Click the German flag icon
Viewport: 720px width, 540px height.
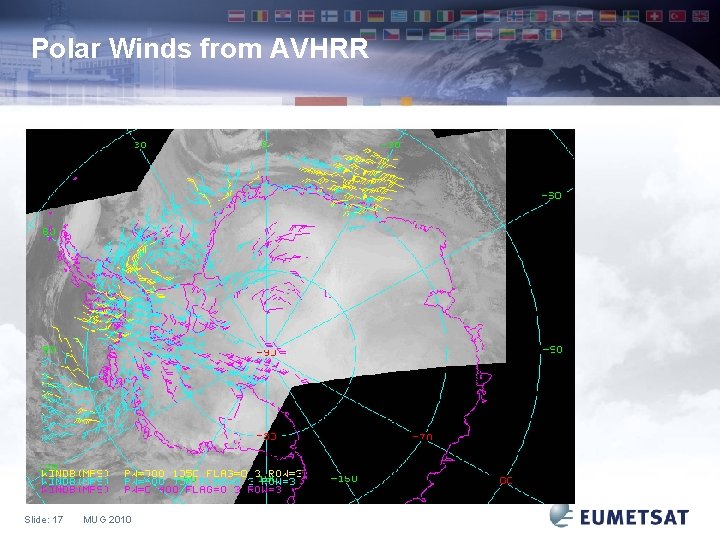[376, 17]
